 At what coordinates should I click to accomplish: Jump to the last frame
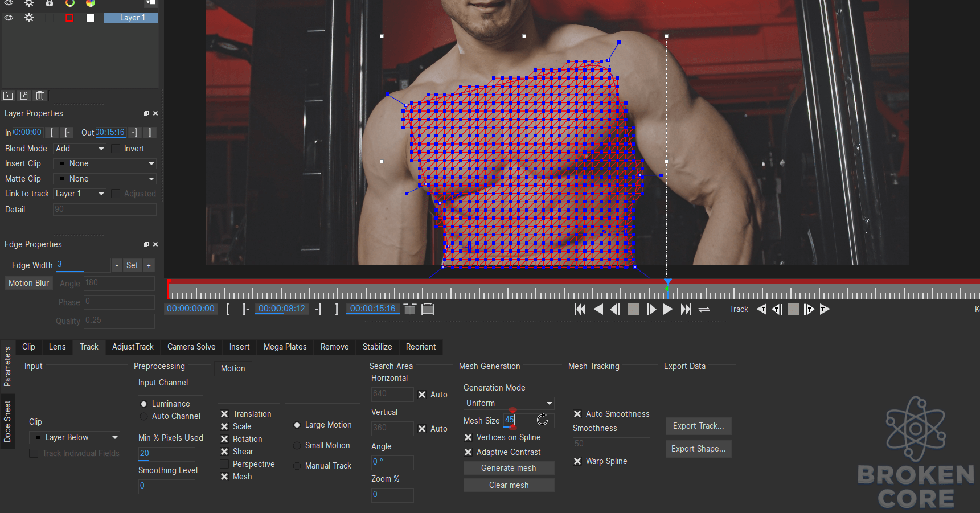(x=686, y=309)
